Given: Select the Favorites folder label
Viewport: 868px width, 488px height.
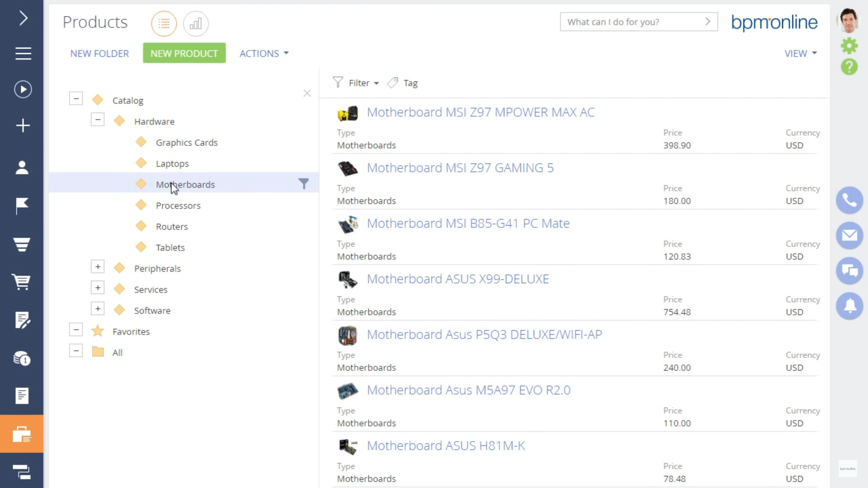Looking at the screenshot, I should pos(131,332).
